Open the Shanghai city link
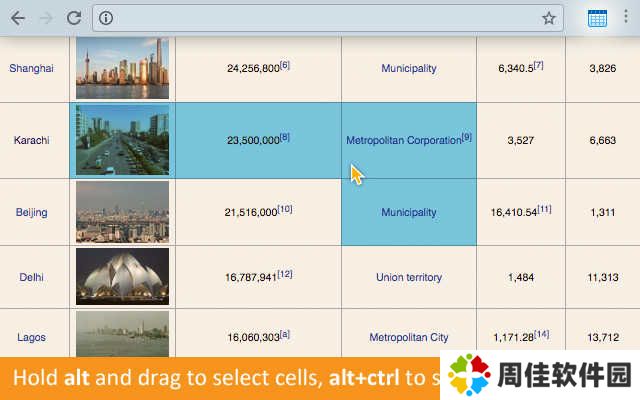 [31, 68]
